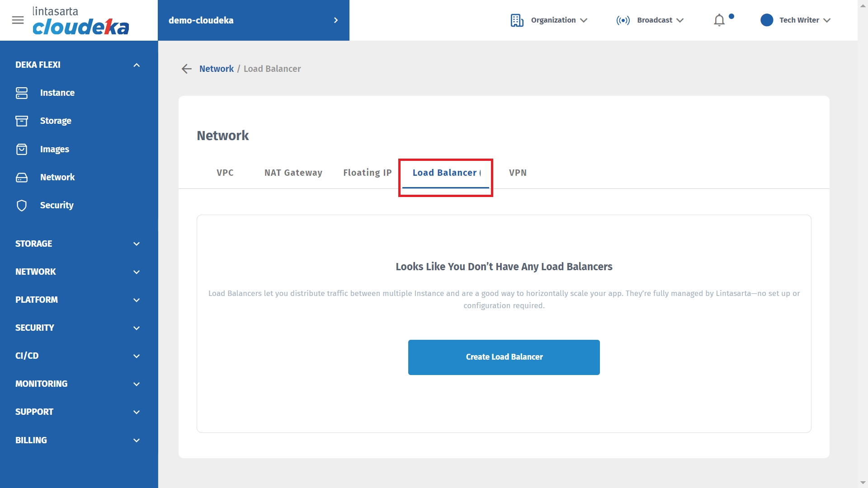Screen dimensions: 868x488
Task: Open notifications bell icon
Action: (x=719, y=20)
